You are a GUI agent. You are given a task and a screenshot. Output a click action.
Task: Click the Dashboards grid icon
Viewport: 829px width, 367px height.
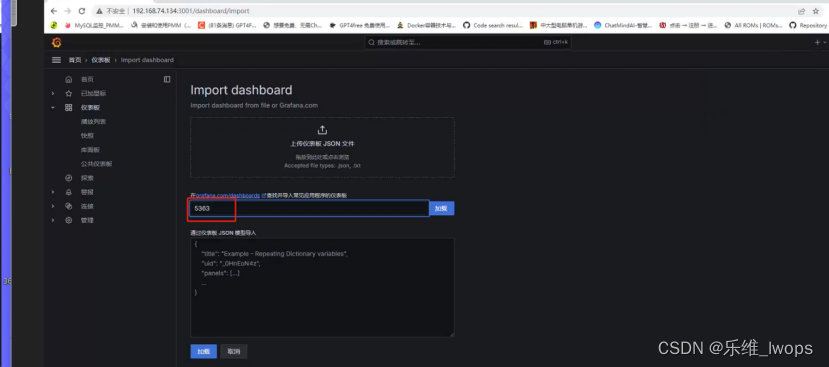(x=68, y=107)
